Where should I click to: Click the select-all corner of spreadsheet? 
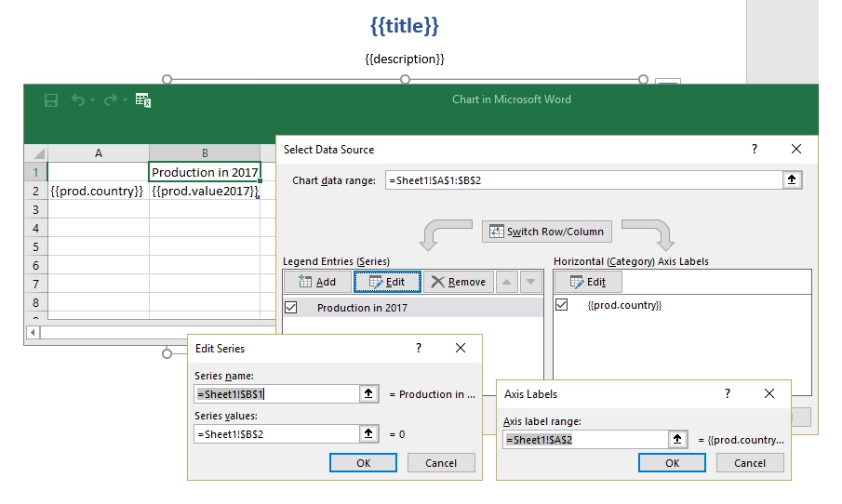(36, 153)
